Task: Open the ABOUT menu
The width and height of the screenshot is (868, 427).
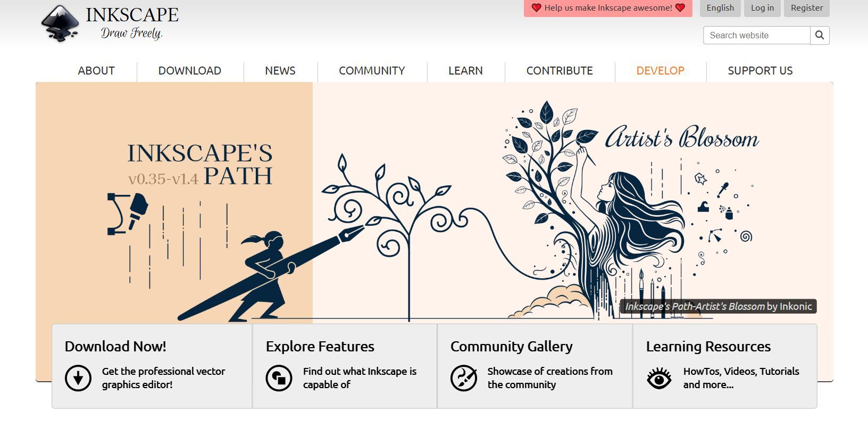Action: pyautogui.click(x=96, y=71)
